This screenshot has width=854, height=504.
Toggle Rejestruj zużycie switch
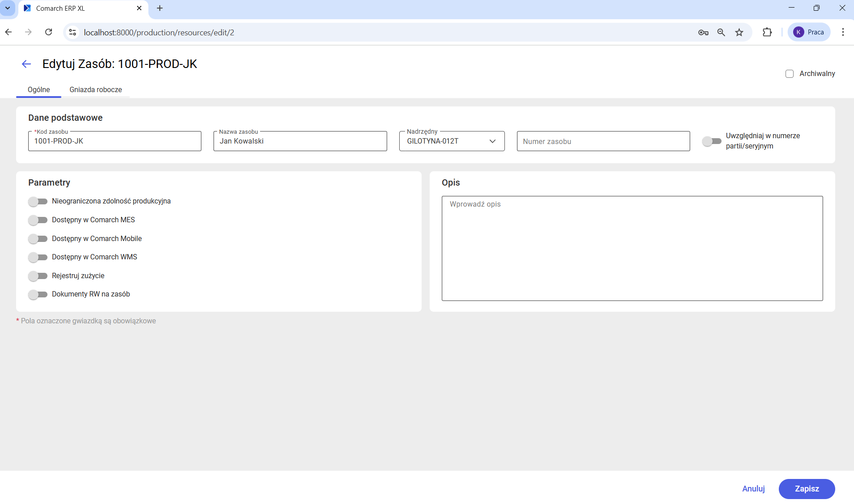click(x=38, y=276)
